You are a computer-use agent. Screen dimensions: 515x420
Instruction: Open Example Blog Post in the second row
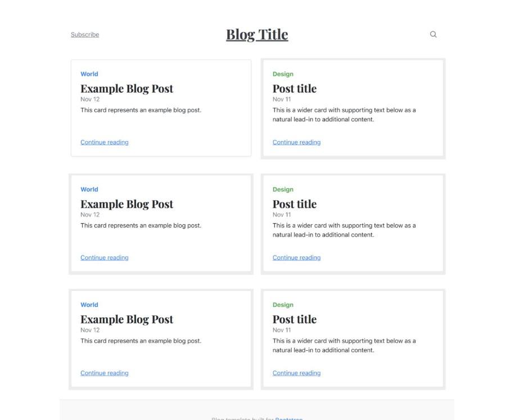127,204
